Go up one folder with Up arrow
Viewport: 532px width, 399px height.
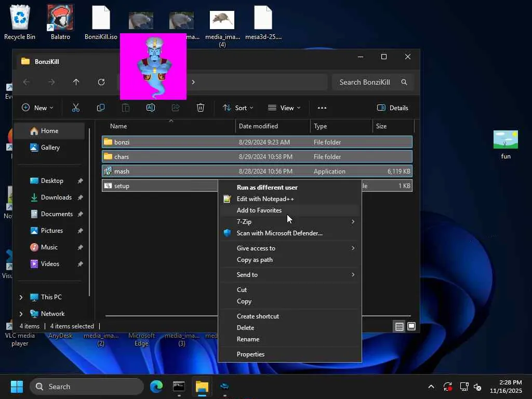coord(76,82)
